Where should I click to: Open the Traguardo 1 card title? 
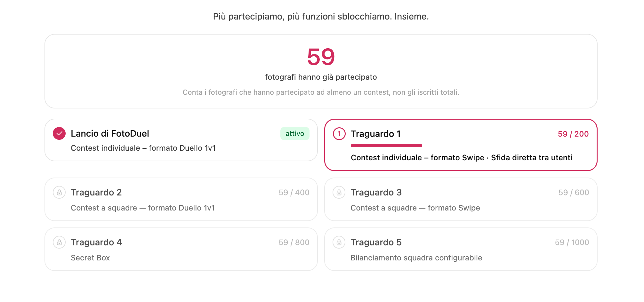tap(376, 134)
